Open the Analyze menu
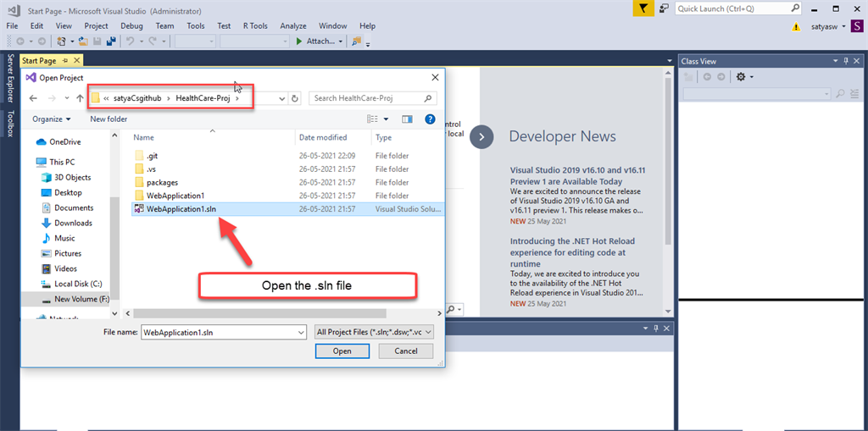The width and height of the screenshot is (868, 431). [292, 25]
